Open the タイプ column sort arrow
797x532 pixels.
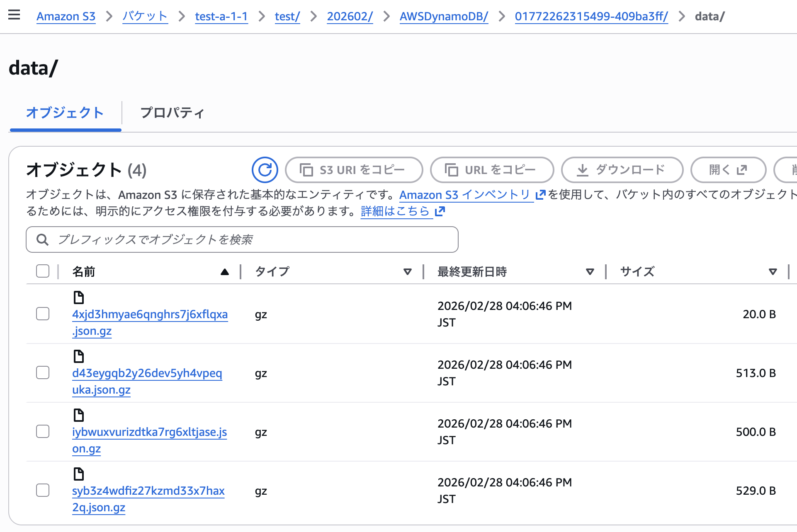pos(407,272)
